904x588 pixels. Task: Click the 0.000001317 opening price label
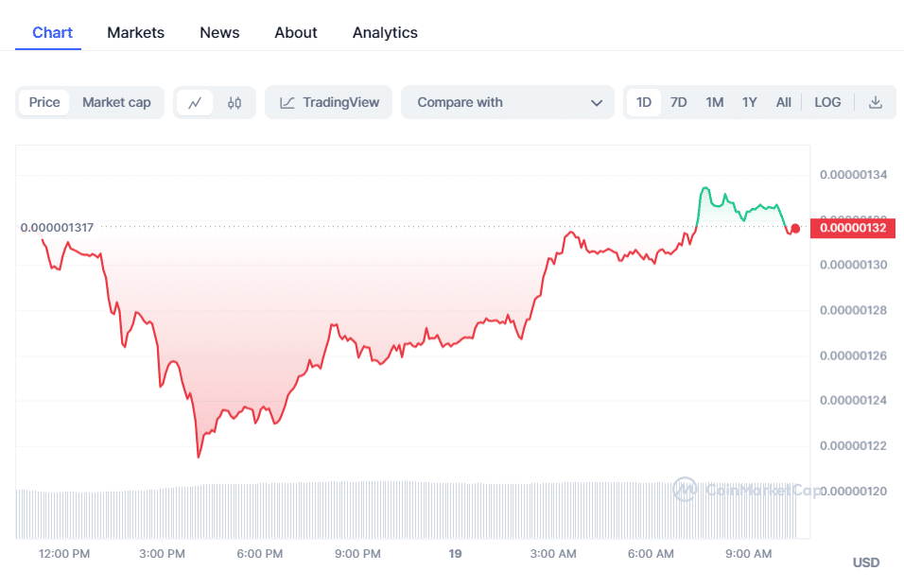point(57,228)
